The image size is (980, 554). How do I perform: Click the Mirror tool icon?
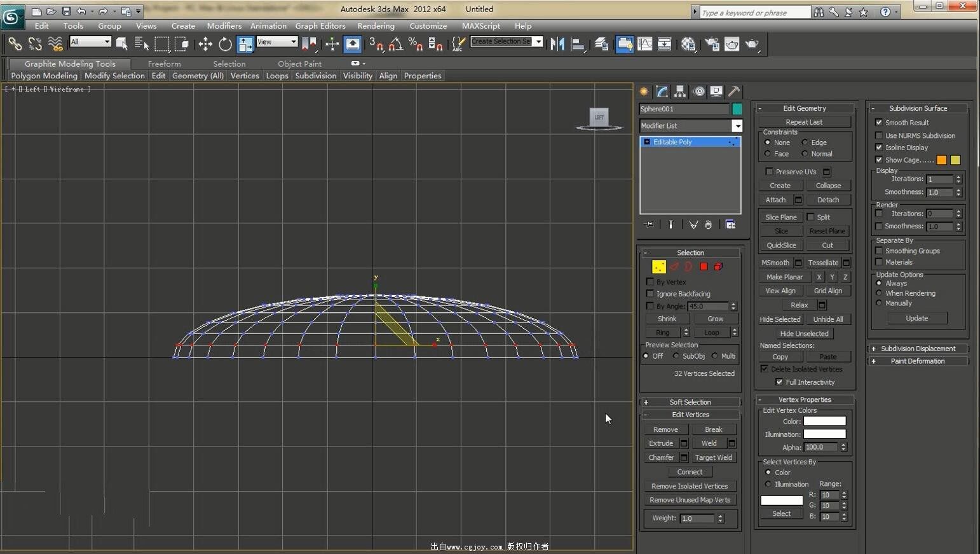[557, 44]
